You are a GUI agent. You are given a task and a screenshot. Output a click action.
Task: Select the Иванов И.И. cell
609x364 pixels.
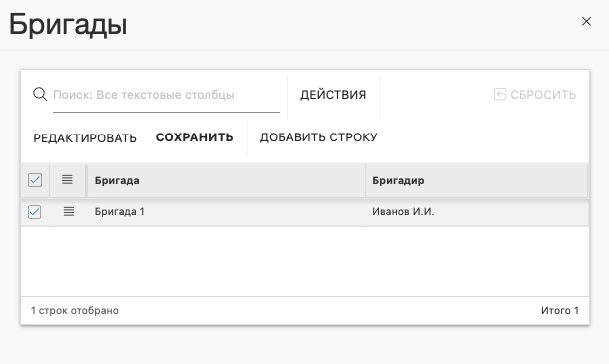tap(477, 212)
